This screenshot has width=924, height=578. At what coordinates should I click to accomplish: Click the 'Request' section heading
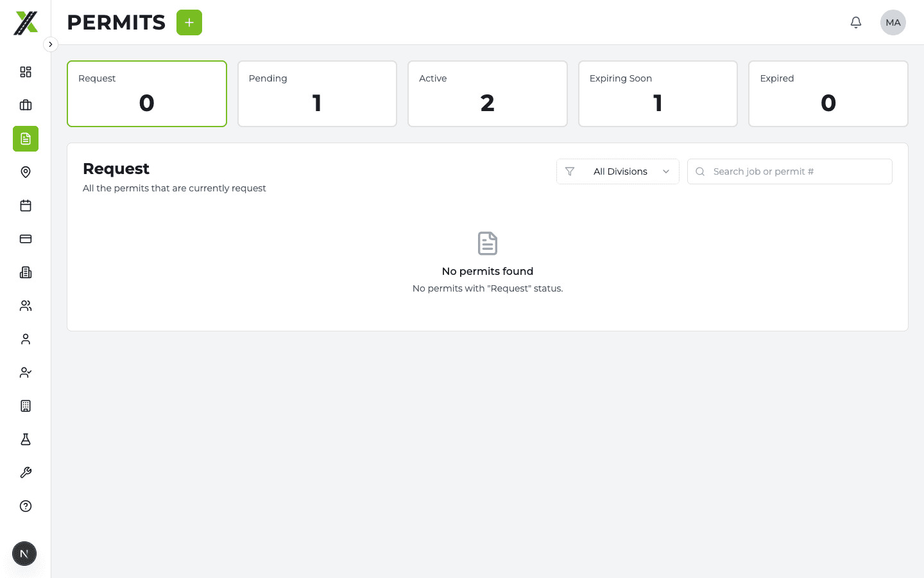click(116, 169)
